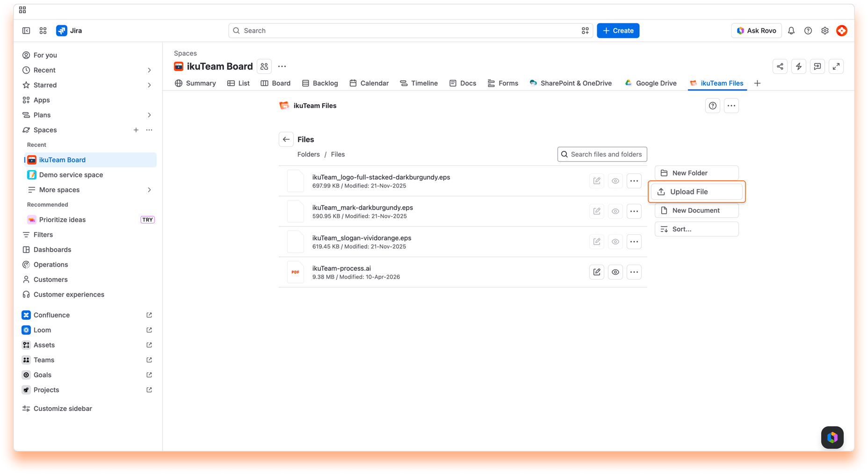Click the New Folder button

697,173
